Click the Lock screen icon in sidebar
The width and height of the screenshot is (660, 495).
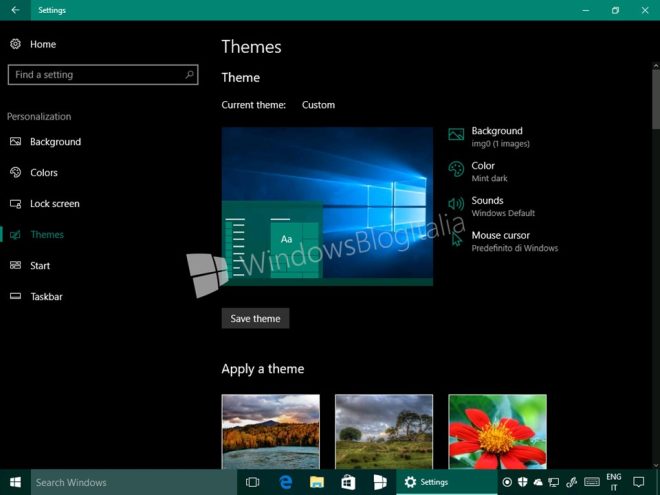pos(16,204)
